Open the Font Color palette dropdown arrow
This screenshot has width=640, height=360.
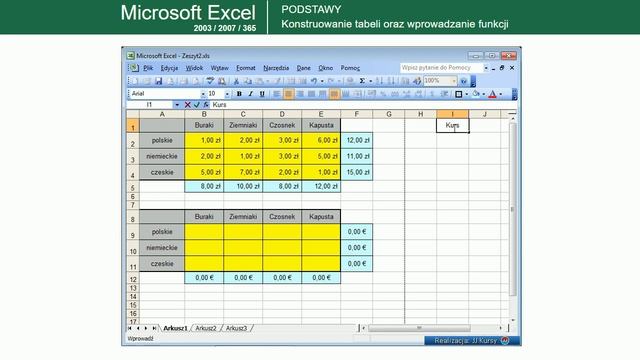pyautogui.click(x=501, y=94)
